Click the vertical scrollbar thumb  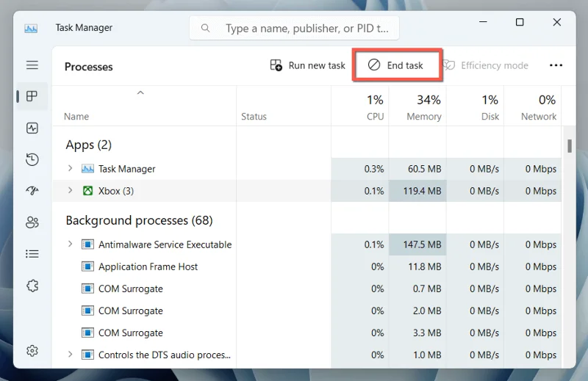click(569, 145)
